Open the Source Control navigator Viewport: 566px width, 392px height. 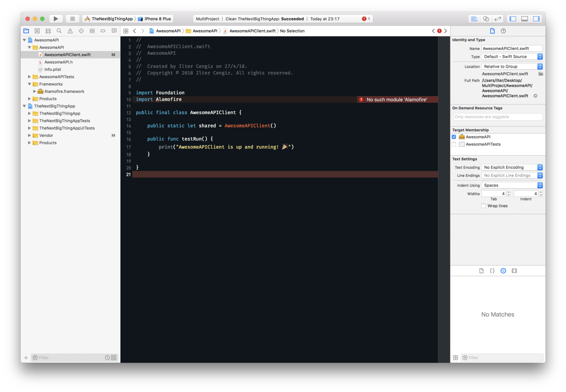[x=37, y=31]
